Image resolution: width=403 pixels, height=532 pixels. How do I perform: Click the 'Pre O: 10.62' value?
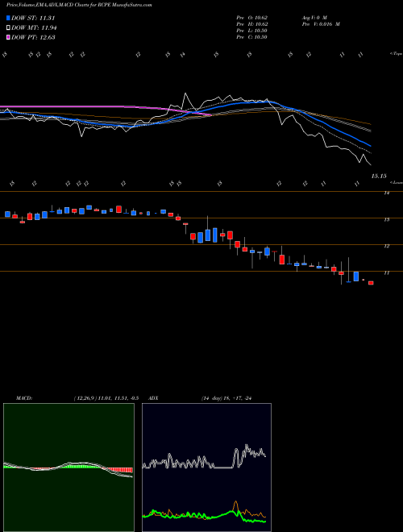tap(251, 17)
